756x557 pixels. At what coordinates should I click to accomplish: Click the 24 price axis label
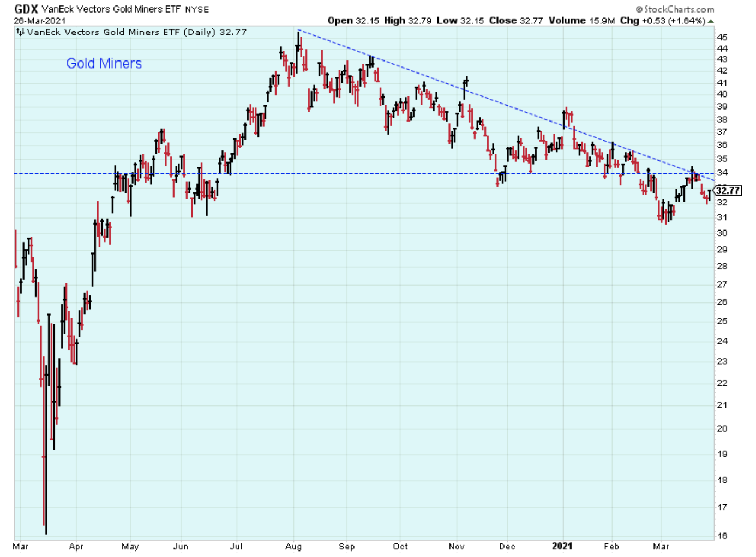(x=722, y=341)
